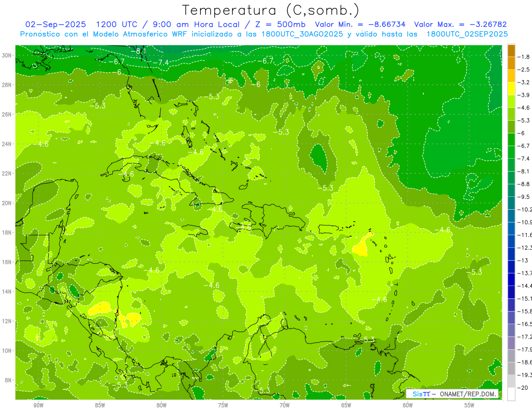Image resolution: width=532 pixels, height=411 pixels.
Task: Pick the blue swatch between -11.6 and -12.3
Action: pyautogui.click(x=511, y=241)
